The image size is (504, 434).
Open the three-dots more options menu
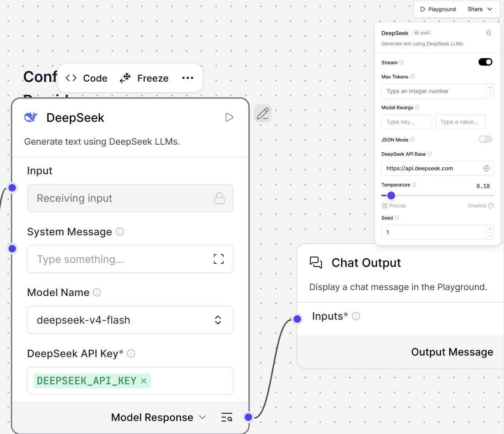[188, 78]
